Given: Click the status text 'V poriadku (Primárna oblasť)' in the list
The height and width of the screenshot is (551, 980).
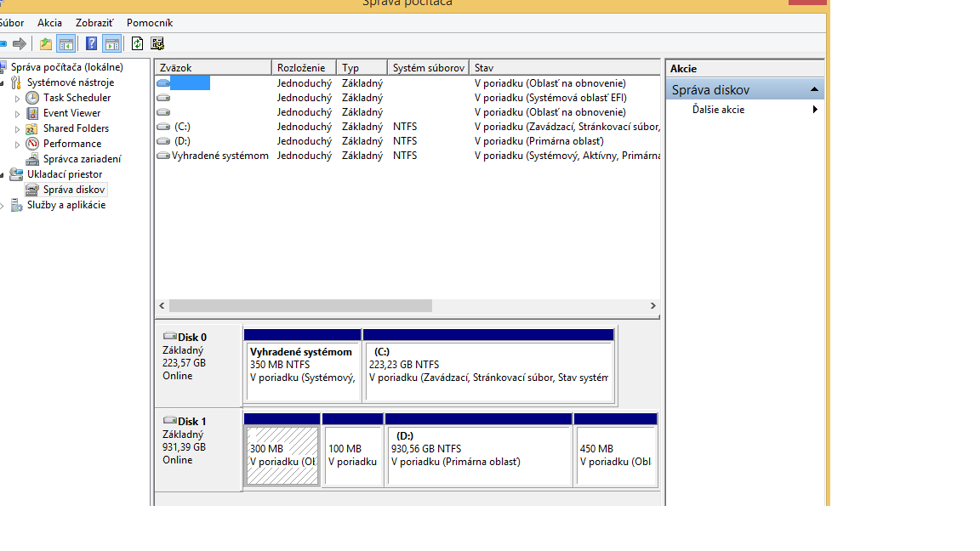Looking at the screenshot, I should pos(539,141).
